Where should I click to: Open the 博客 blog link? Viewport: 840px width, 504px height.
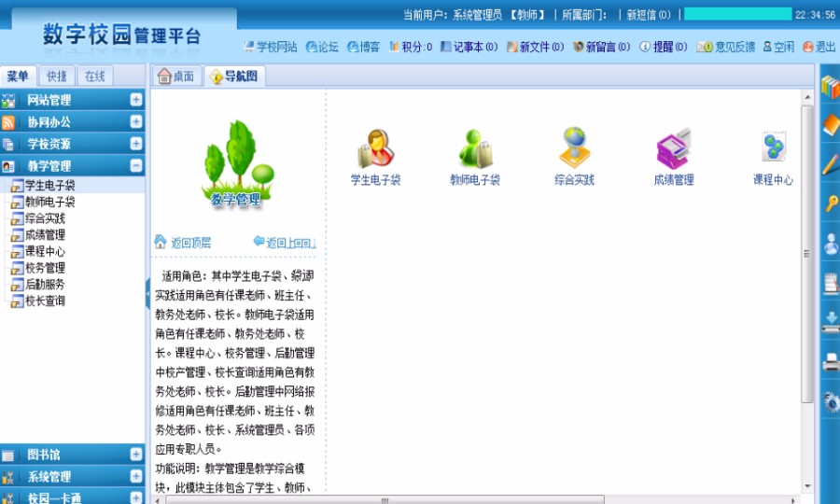click(x=363, y=47)
